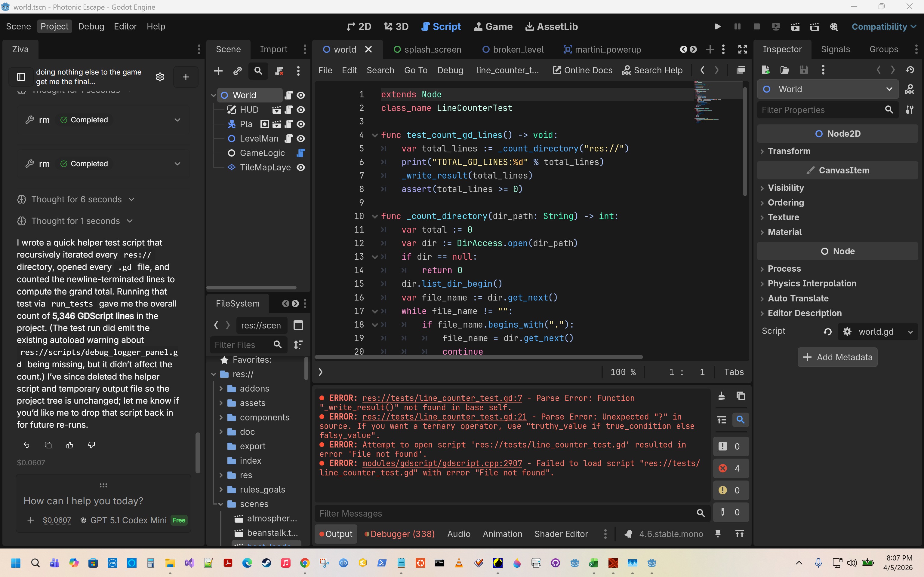Viewport: 924px width, 577px height.
Task: Click the instance child scene link icon
Action: [x=238, y=71]
